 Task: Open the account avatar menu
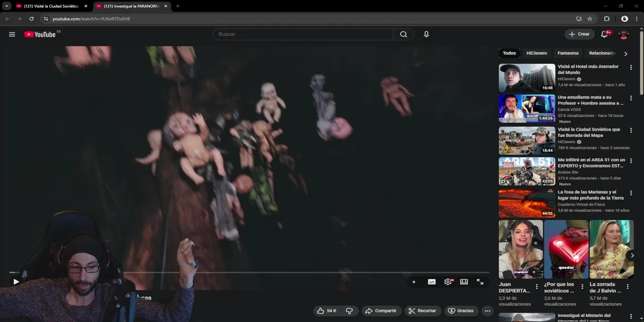pos(623,34)
